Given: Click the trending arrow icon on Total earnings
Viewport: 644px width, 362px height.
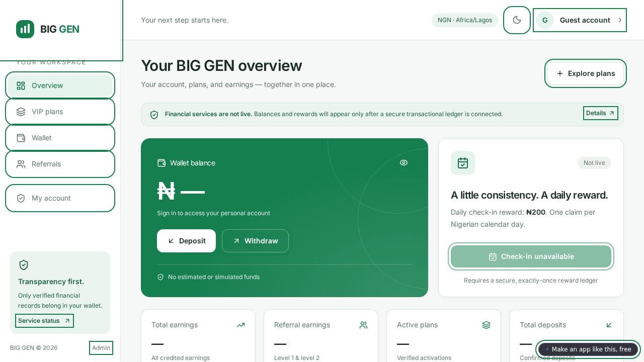Looking at the screenshot, I should point(240,325).
